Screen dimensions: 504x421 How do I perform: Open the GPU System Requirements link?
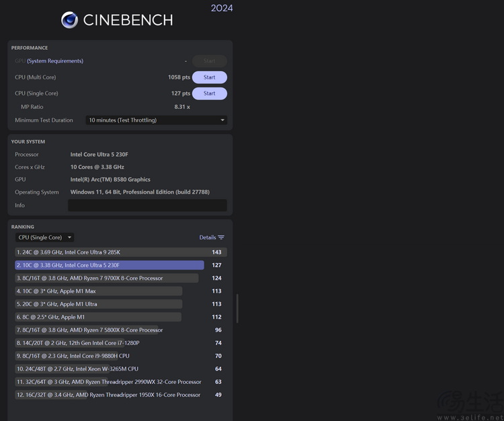tap(55, 61)
